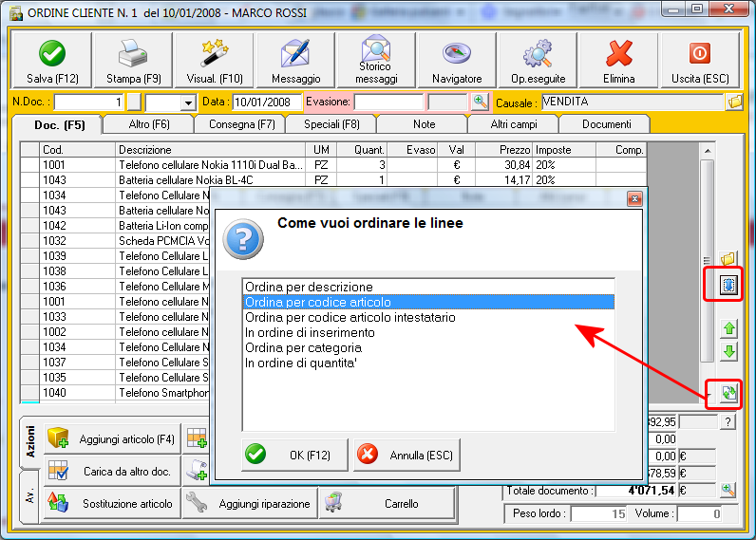Click Aggiungi articolo (F4) button
756x540 pixels.
tap(112, 438)
